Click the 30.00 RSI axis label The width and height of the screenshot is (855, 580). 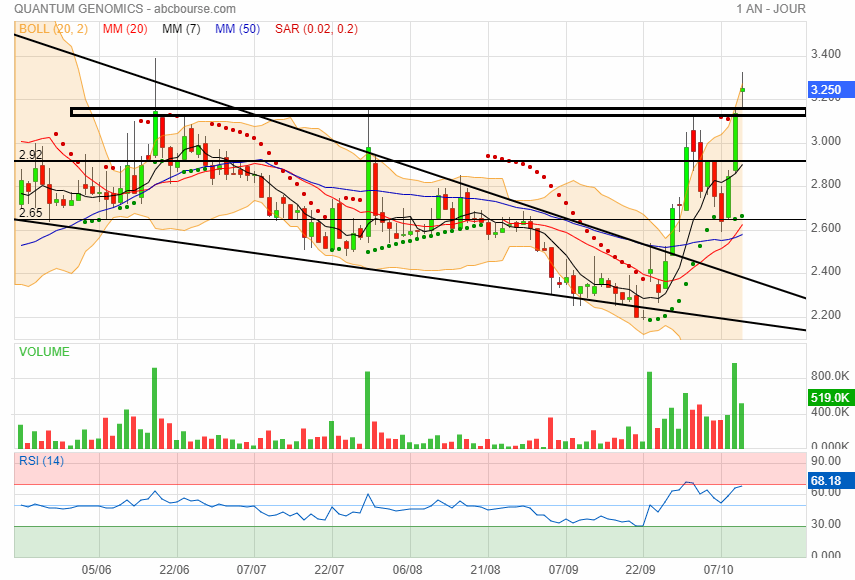[x=826, y=524]
